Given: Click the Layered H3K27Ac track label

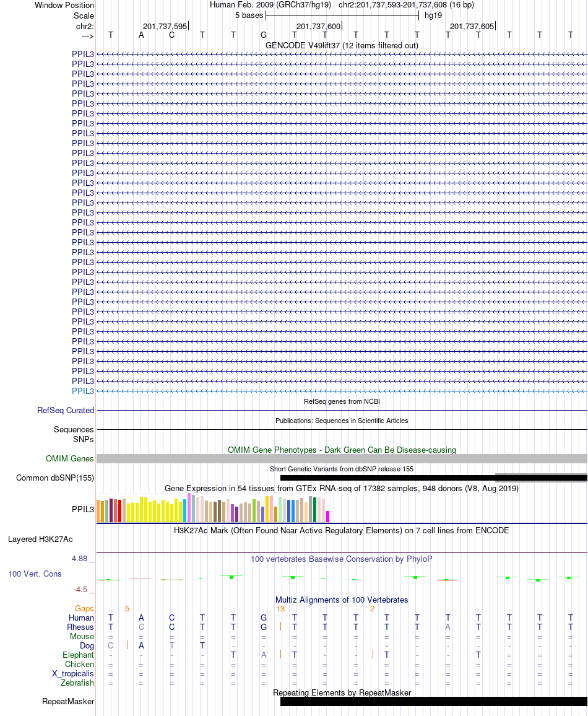Looking at the screenshot, I should click(41, 539).
